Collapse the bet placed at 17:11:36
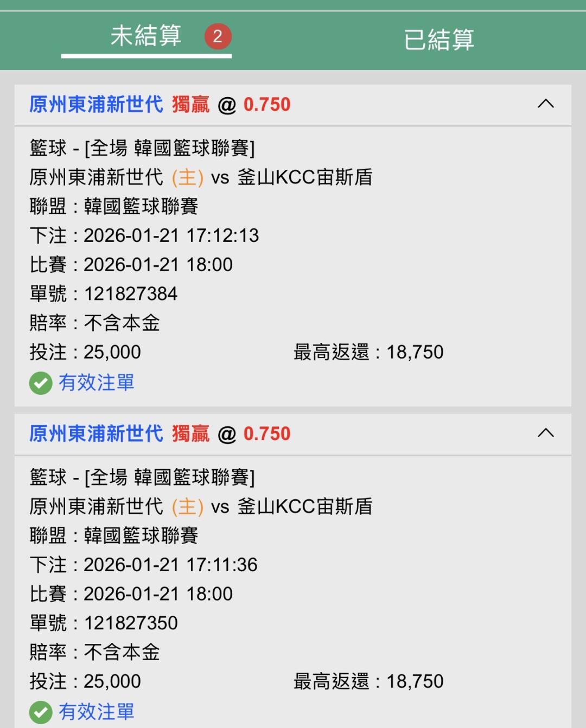 (x=545, y=433)
